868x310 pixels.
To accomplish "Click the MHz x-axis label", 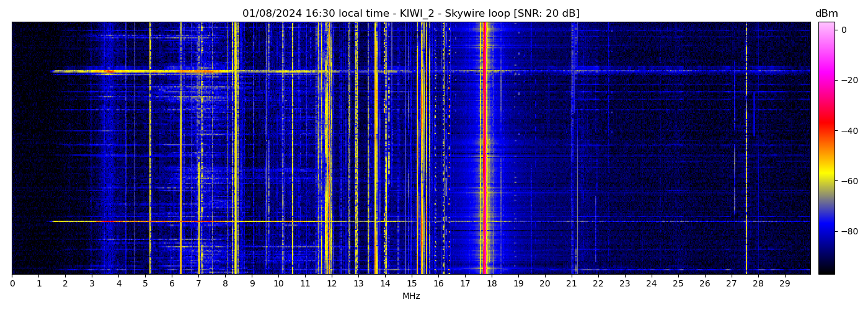I will tap(411, 296).
